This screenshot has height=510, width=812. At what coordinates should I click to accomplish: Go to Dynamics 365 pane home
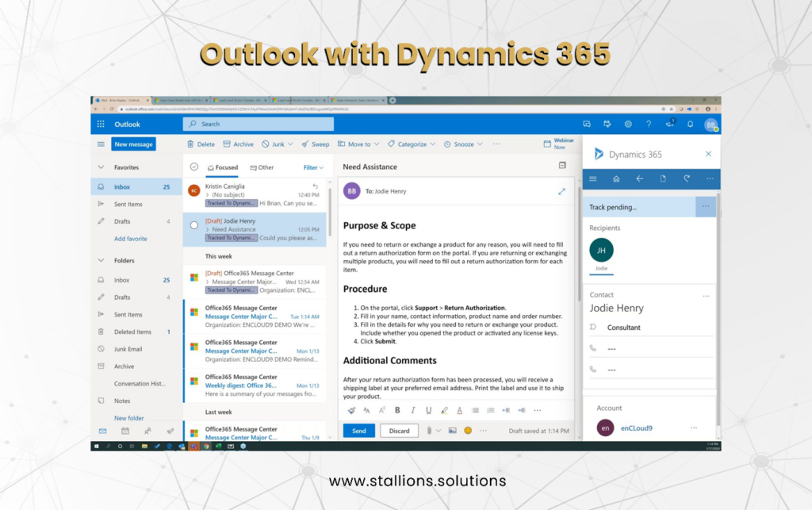pos(616,178)
